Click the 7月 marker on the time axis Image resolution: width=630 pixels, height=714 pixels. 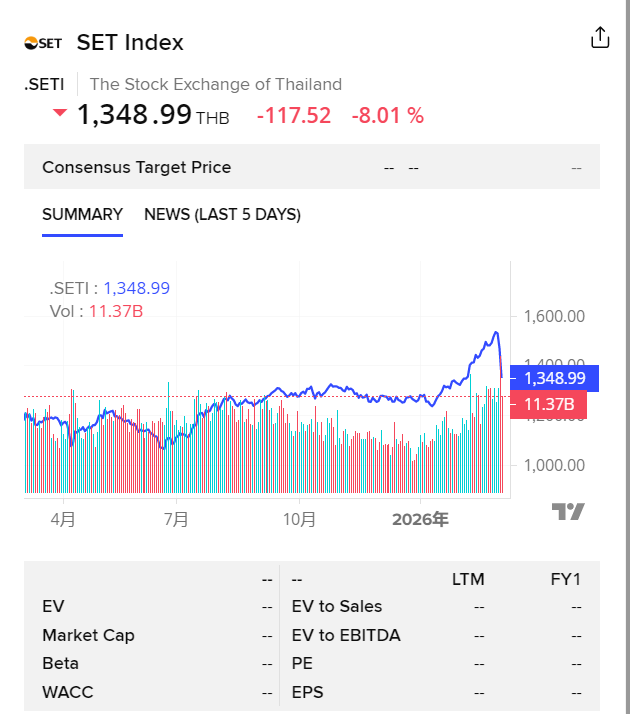click(x=176, y=520)
